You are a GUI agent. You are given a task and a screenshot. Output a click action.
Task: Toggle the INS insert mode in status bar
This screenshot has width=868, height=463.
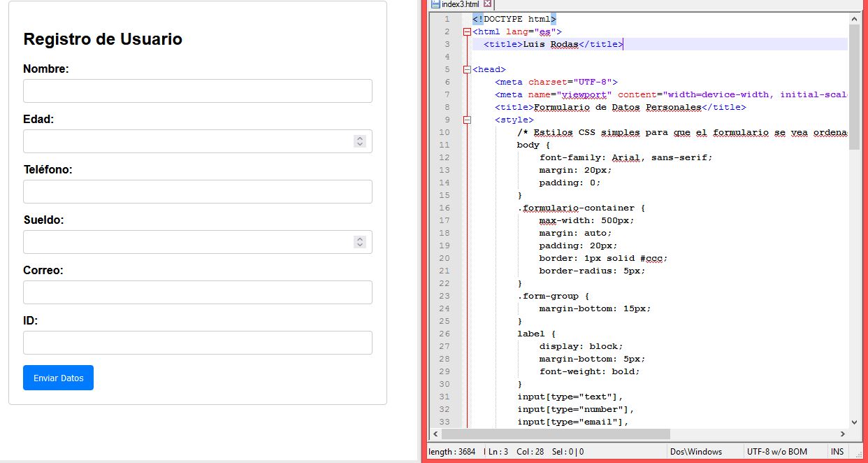tap(837, 452)
